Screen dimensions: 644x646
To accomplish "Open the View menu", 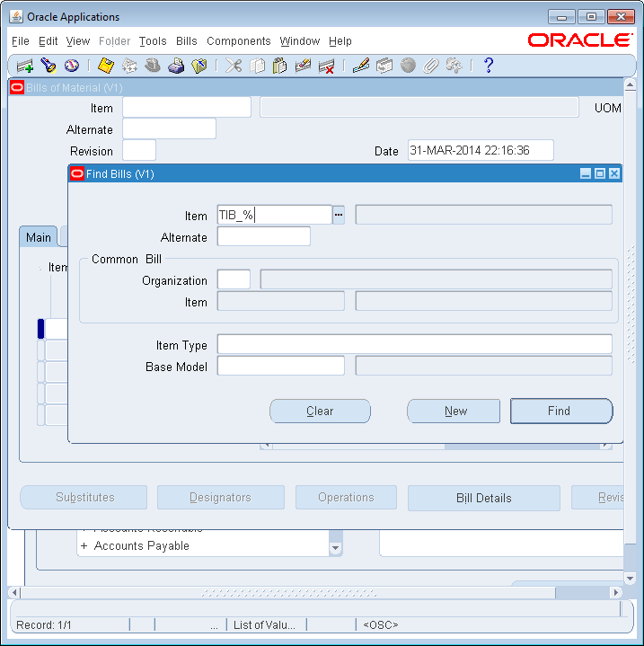I will click(x=78, y=41).
